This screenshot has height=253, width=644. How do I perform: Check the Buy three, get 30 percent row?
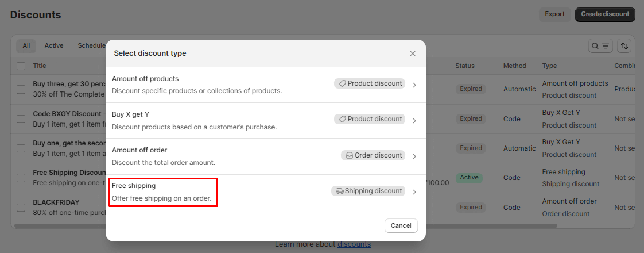point(21,89)
